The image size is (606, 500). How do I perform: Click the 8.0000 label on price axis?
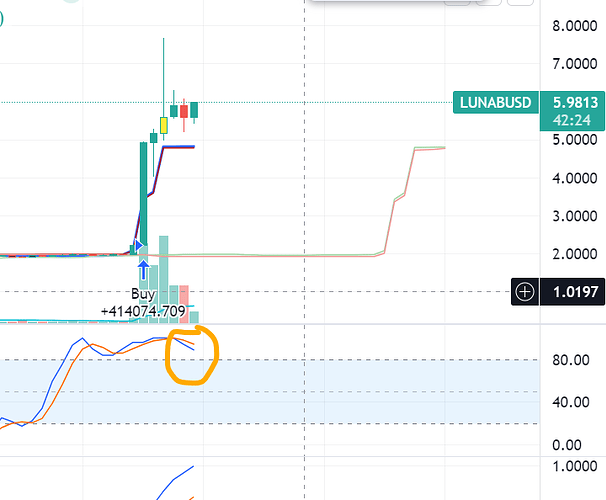click(575, 26)
